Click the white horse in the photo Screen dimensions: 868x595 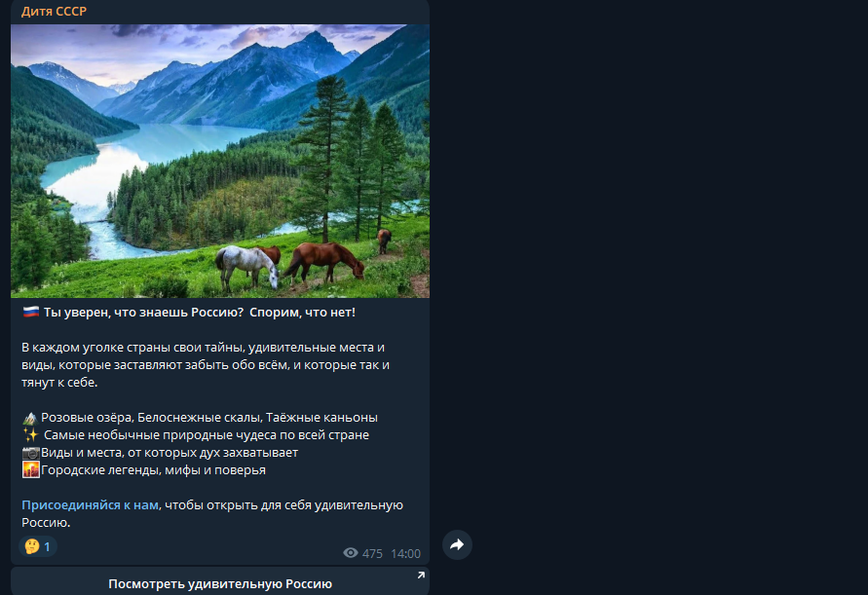point(247,266)
